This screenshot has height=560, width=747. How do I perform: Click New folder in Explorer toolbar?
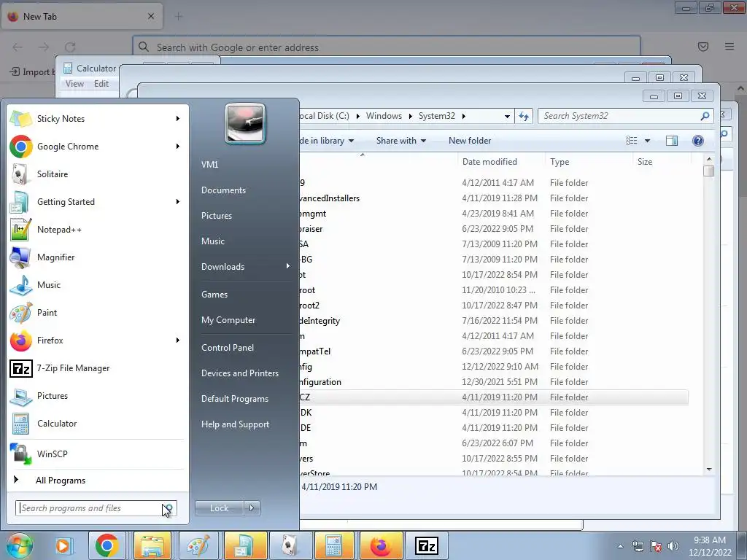470,141
